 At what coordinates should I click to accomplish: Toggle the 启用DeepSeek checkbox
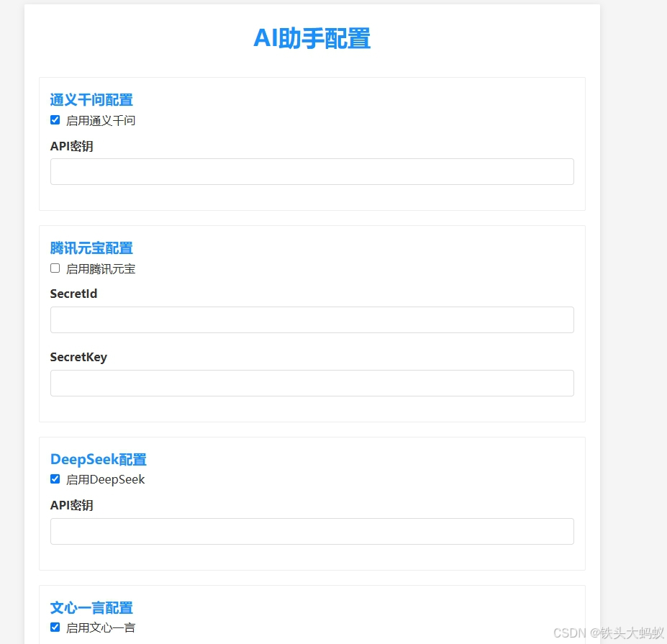point(55,479)
